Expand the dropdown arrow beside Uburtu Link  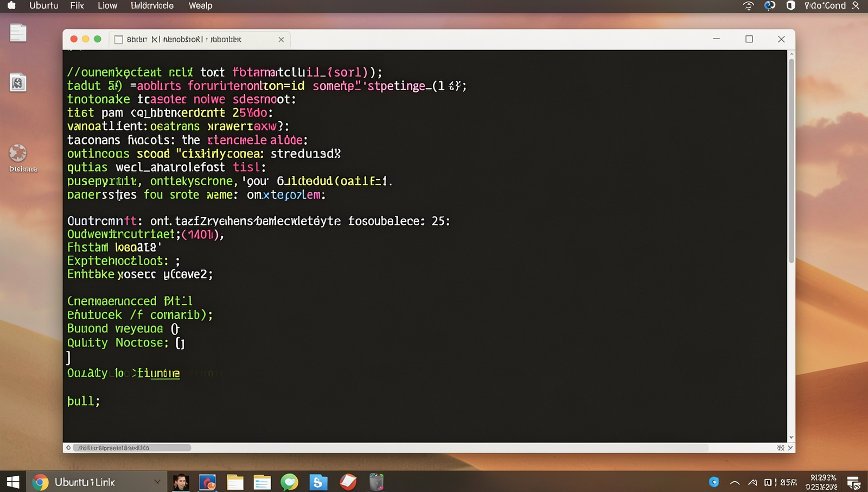[x=157, y=482]
